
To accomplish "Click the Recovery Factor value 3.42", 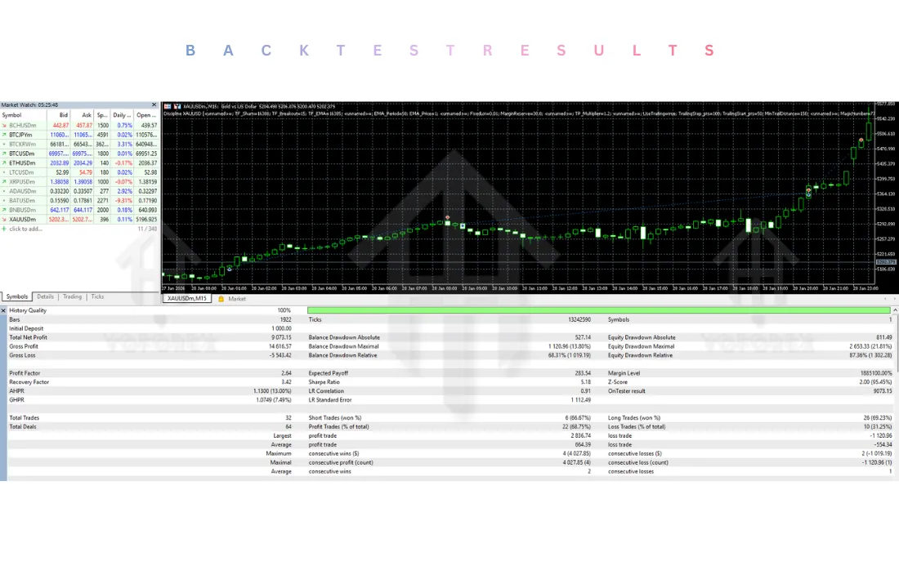I will (x=286, y=381).
